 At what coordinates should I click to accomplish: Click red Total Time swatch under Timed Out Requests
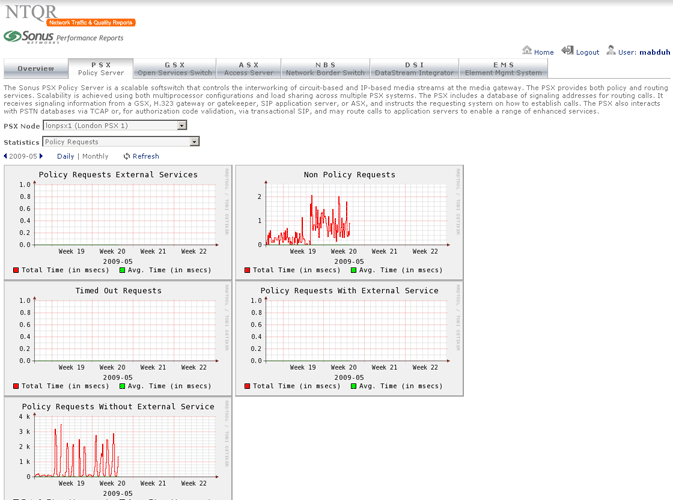tap(16, 385)
